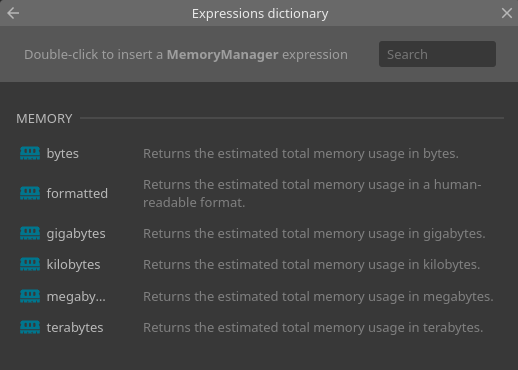Click the back arrow icon
Screen dimensions: 518x370
pos(13,13)
